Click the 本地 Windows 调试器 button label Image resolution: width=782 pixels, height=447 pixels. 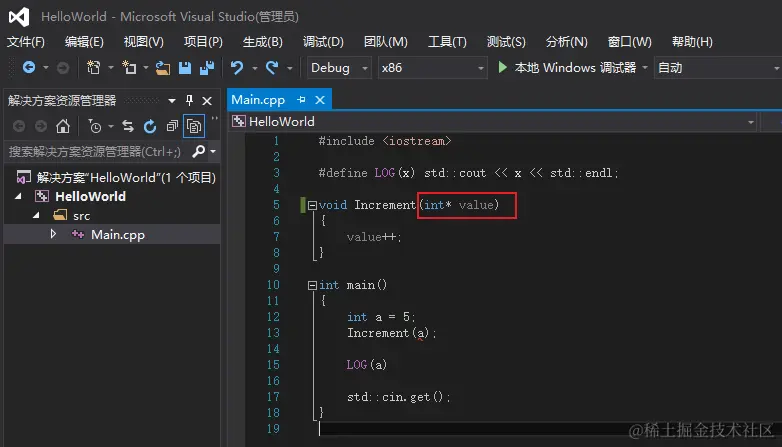tap(576, 67)
